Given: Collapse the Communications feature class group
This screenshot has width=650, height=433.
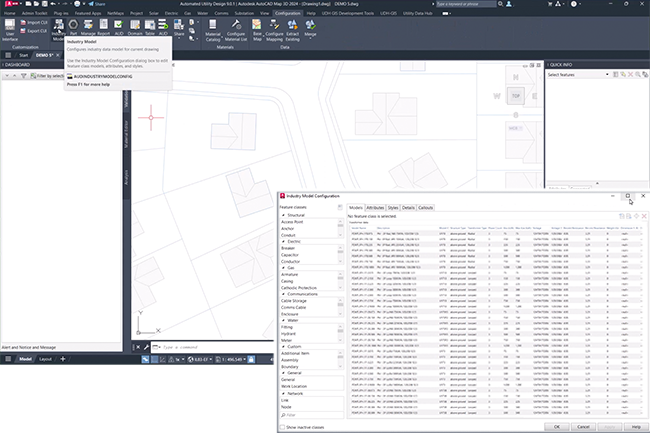Looking at the screenshot, I should point(283,293).
